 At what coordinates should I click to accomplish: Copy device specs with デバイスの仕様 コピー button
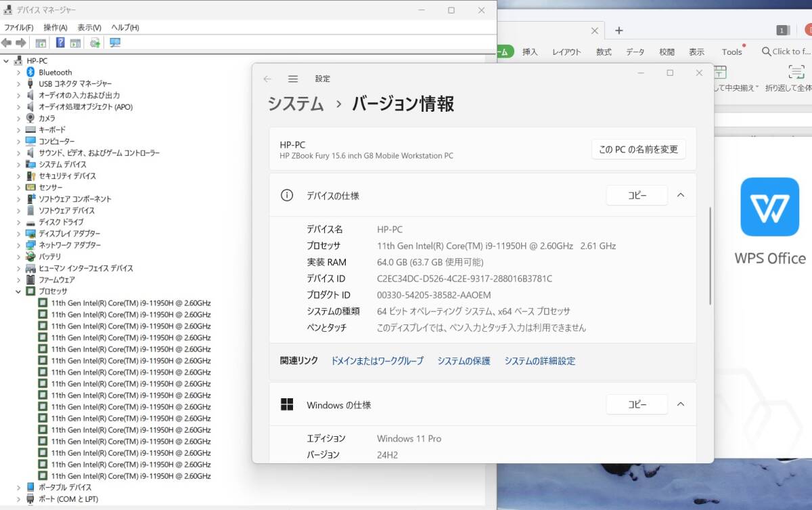click(x=637, y=195)
